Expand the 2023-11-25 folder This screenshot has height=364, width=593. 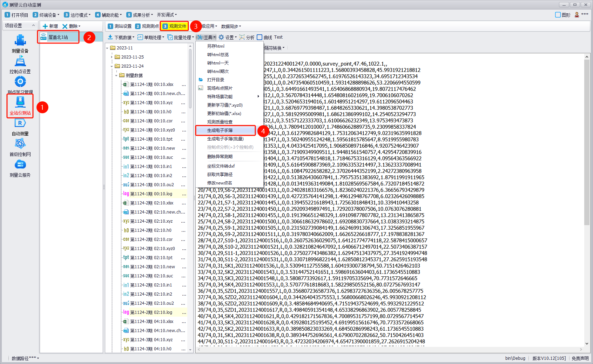[x=112, y=57]
